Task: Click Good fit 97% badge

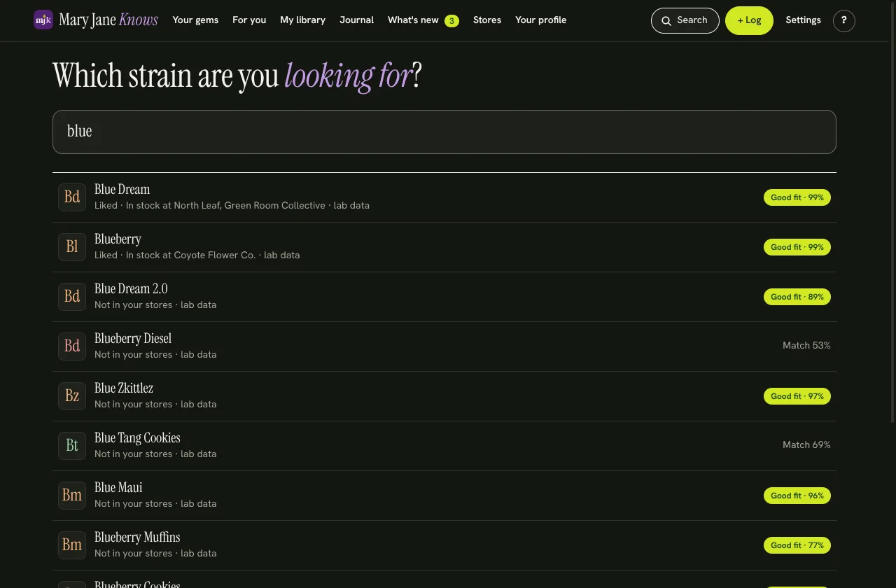Action: (x=797, y=396)
